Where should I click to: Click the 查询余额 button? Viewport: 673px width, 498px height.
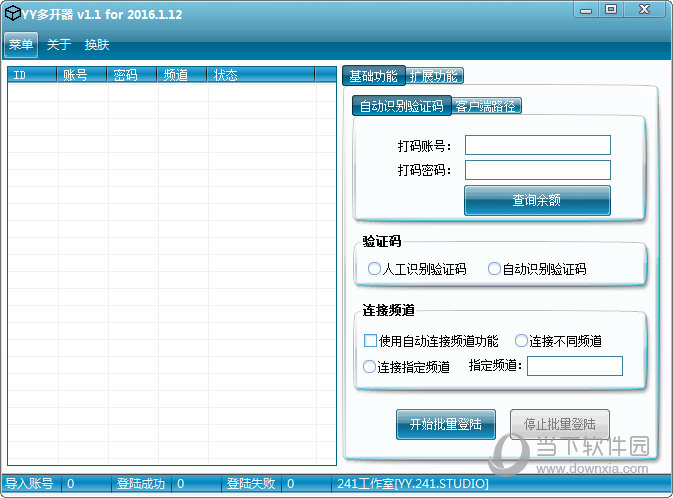(x=537, y=200)
